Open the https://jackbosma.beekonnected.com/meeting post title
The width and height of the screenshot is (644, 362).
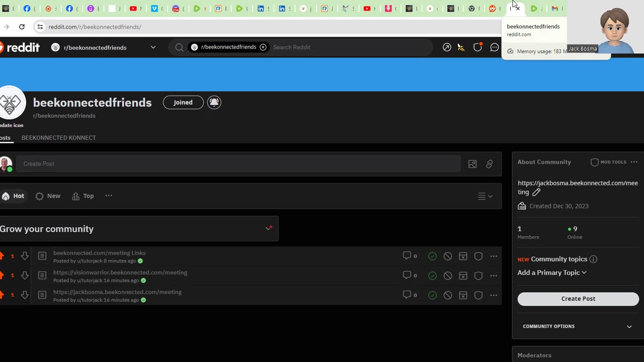pos(117,292)
